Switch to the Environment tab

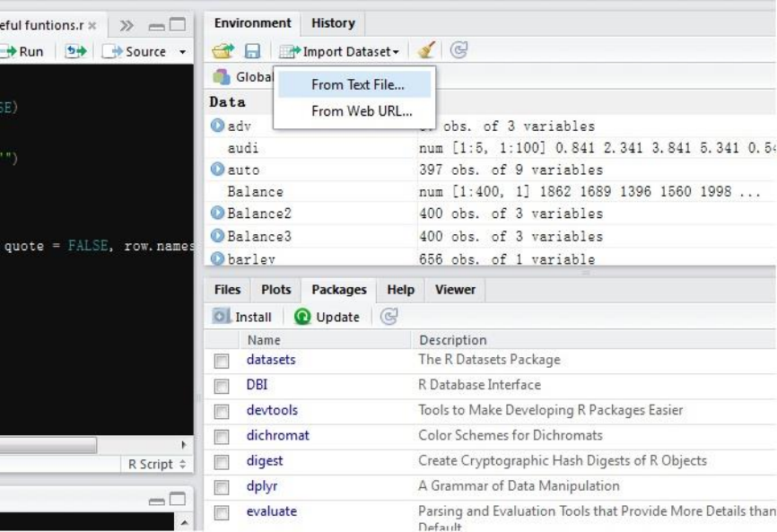pyautogui.click(x=252, y=23)
